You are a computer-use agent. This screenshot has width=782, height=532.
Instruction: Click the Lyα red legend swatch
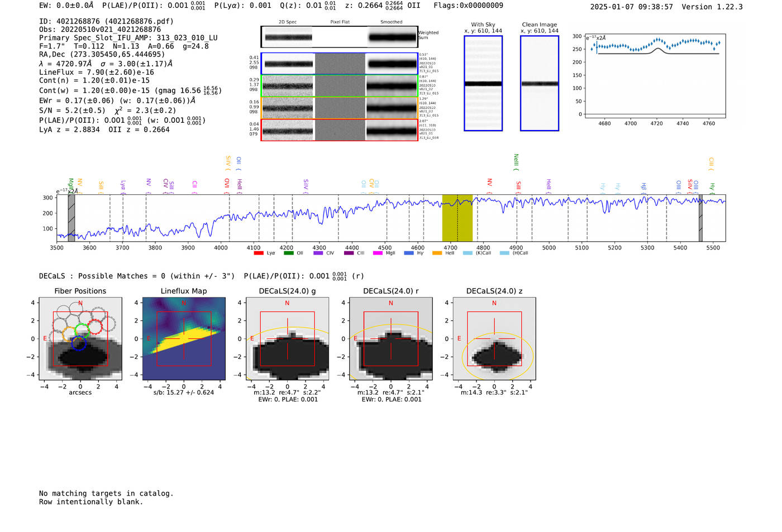point(258,253)
